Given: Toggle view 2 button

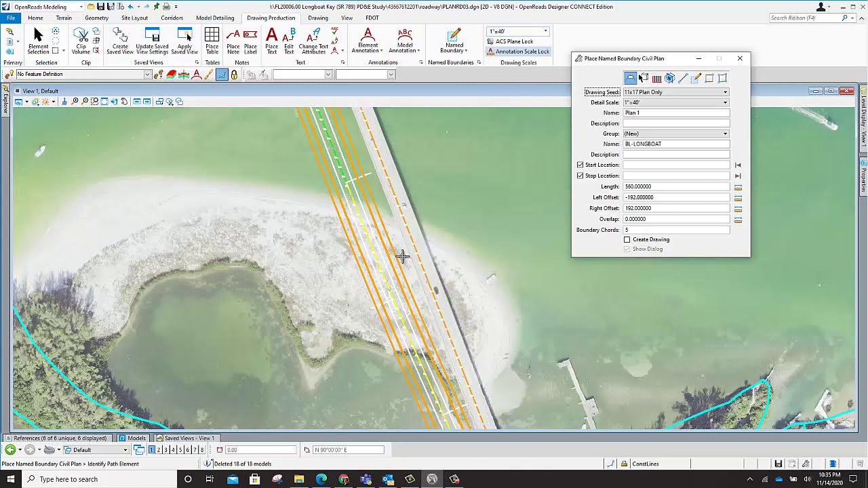Looking at the screenshot, I should pyautogui.click(x=159, y=450).
